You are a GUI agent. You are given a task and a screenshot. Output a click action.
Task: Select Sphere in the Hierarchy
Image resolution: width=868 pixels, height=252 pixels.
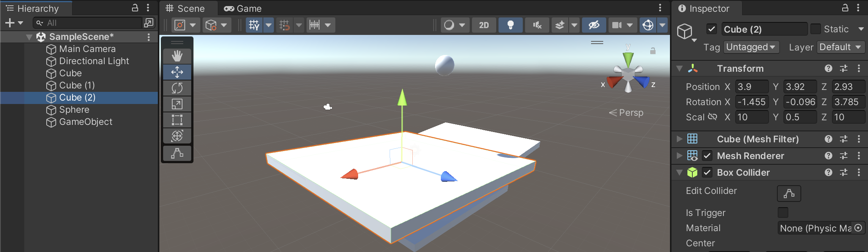coord(74,110)
